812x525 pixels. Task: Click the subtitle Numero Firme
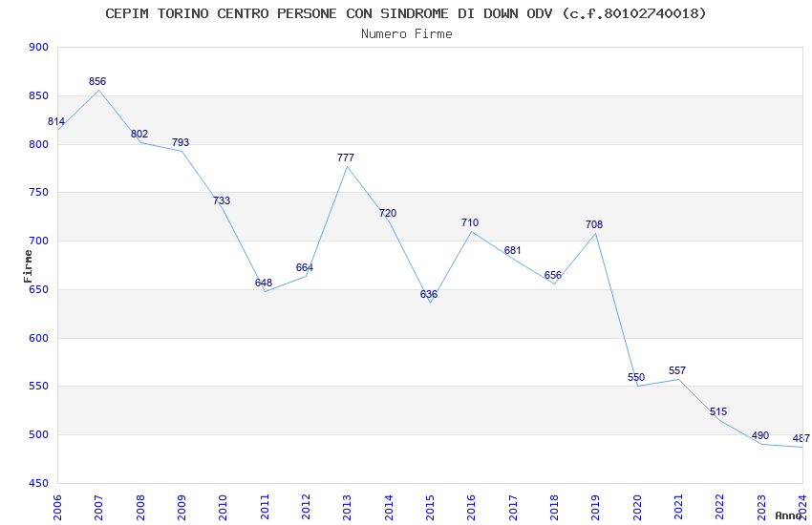(x=407, y=34)
